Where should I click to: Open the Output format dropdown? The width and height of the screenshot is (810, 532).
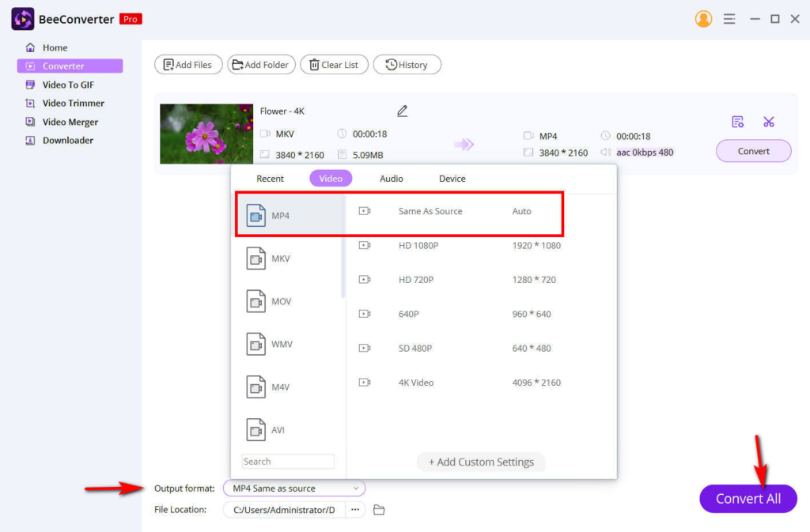(293, 488)
